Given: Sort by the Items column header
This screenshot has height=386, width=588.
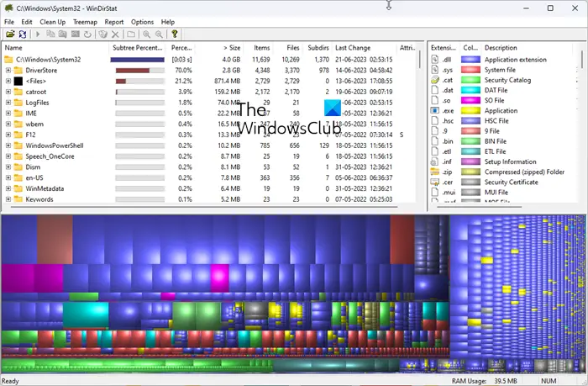Looking at the screenshot, I should [x=259, y=48].
